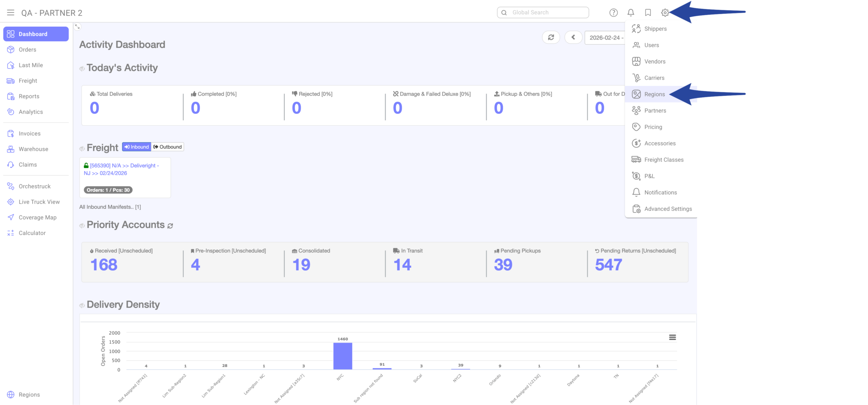Go to previous date with left chevron
Viewport: 868px width, 405px height.
point(573,37)
